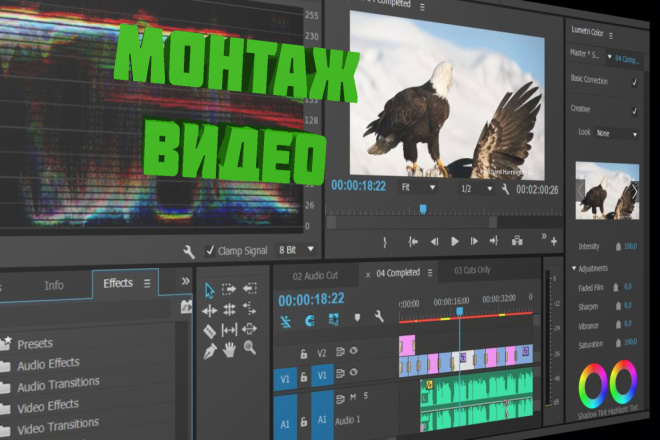Open the button editor plus icon

[554, 242]
